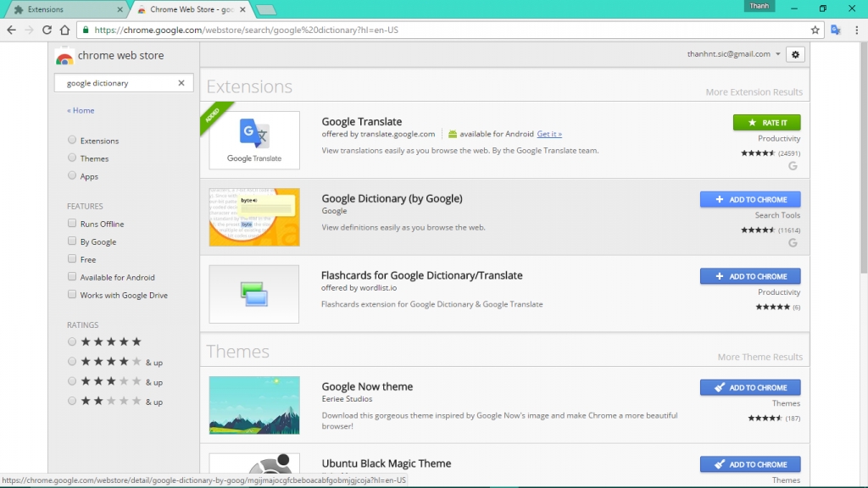Open Flashcards for Google Dictionary/Translate title
This screenshot has height=488, width=868.
pos(422,275)
